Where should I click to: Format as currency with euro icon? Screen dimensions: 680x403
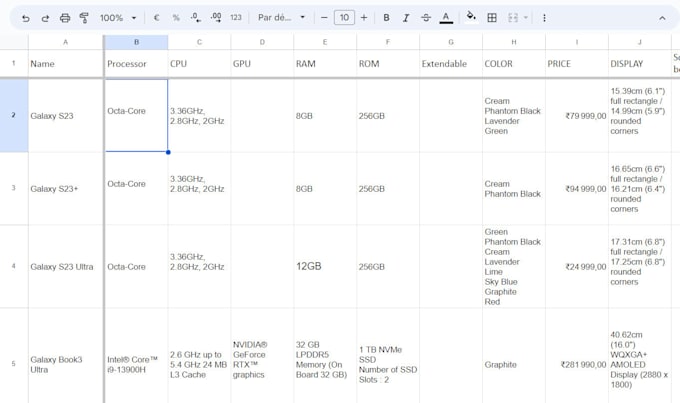(x=157, y=18)
